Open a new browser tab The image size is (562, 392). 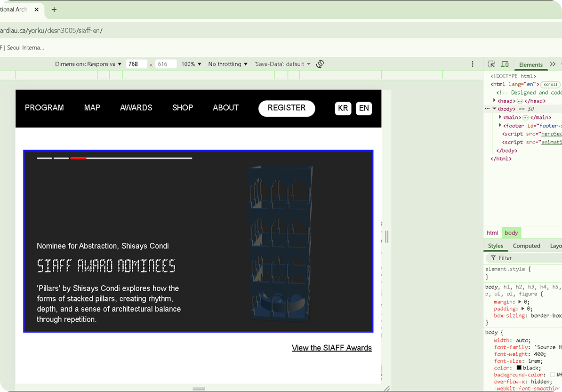[54, 9]
